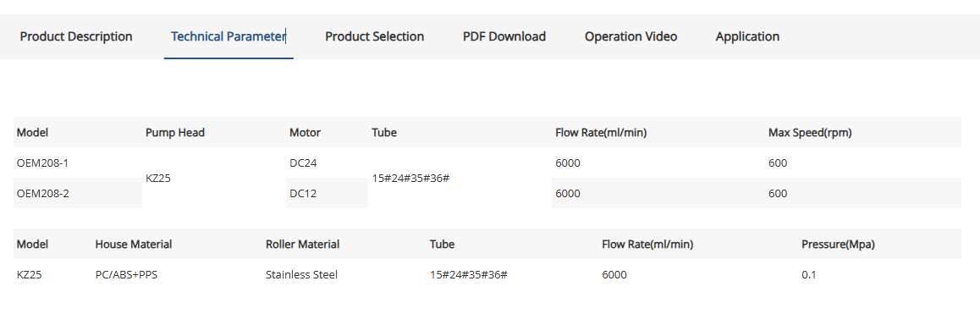The height and width of the screenshot is (314, 980).
Task: Go to the Operation Video tab
Action: 630,36
